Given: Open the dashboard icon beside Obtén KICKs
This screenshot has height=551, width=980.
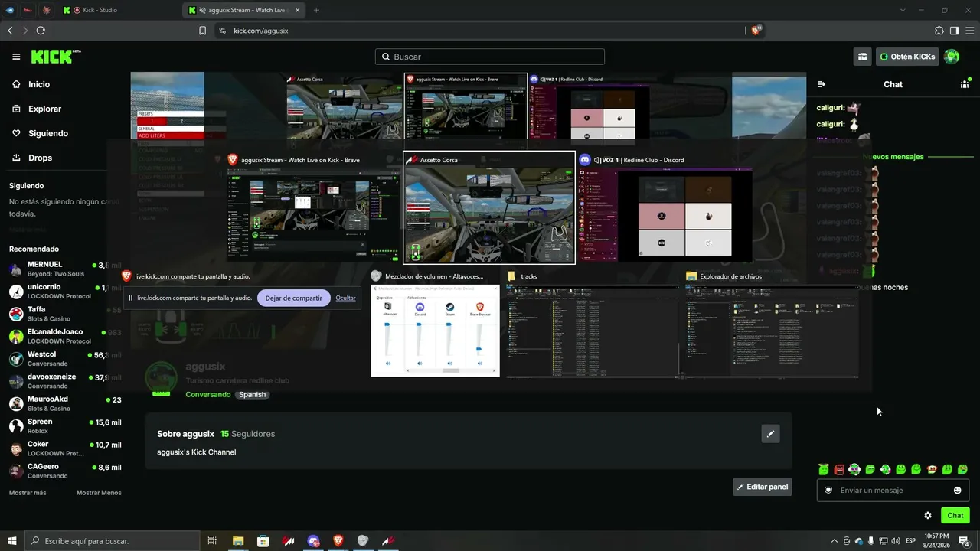Looking at the screenshot, I should point(862,57).
